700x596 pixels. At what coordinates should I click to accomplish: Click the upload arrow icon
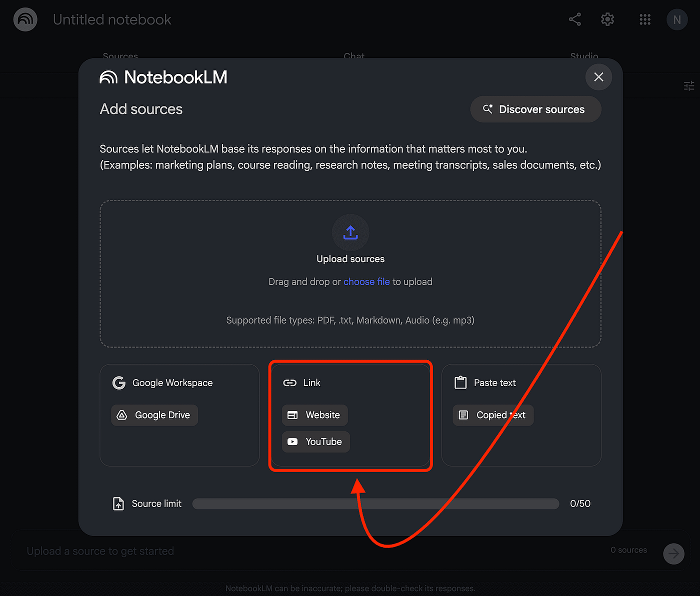point(350,233)
